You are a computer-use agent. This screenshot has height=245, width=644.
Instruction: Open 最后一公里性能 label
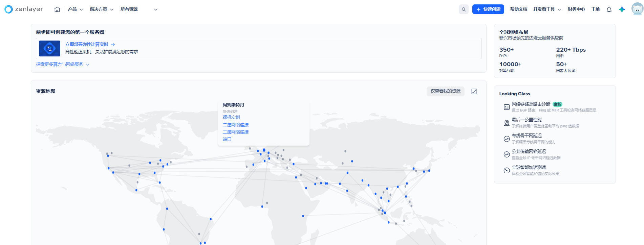[x=527, y=120]
